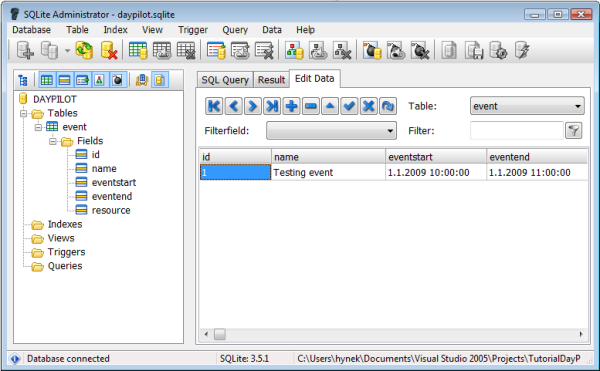
Task: Click the Open database toolbar icon
Action: [49, 50]
